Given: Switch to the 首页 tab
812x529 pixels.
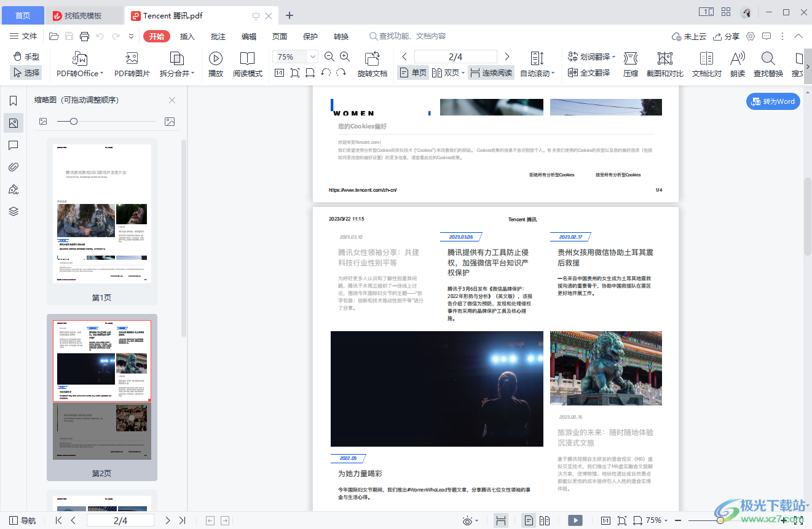Looking at the screenshot, I should [x=23, y=15].
